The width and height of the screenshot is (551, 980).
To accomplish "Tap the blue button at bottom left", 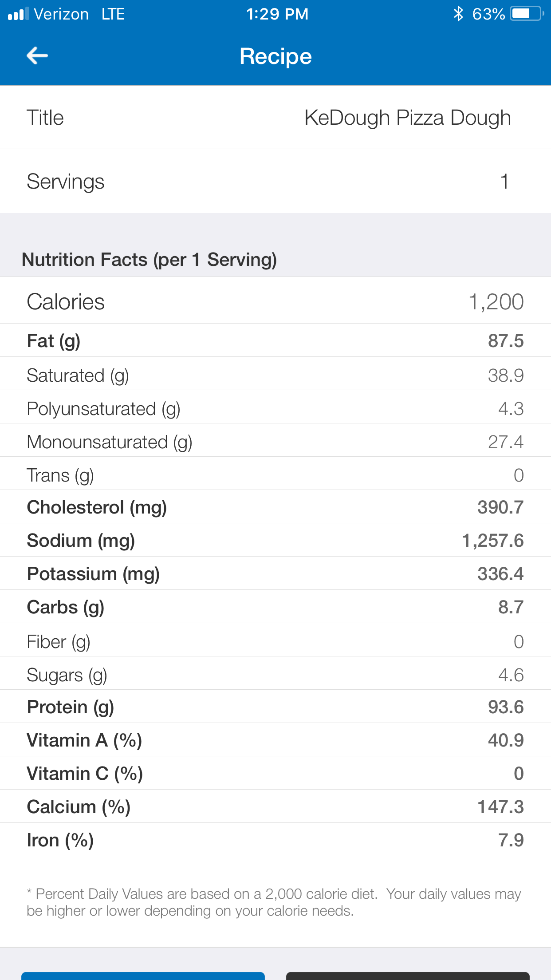I will [143, 975].
